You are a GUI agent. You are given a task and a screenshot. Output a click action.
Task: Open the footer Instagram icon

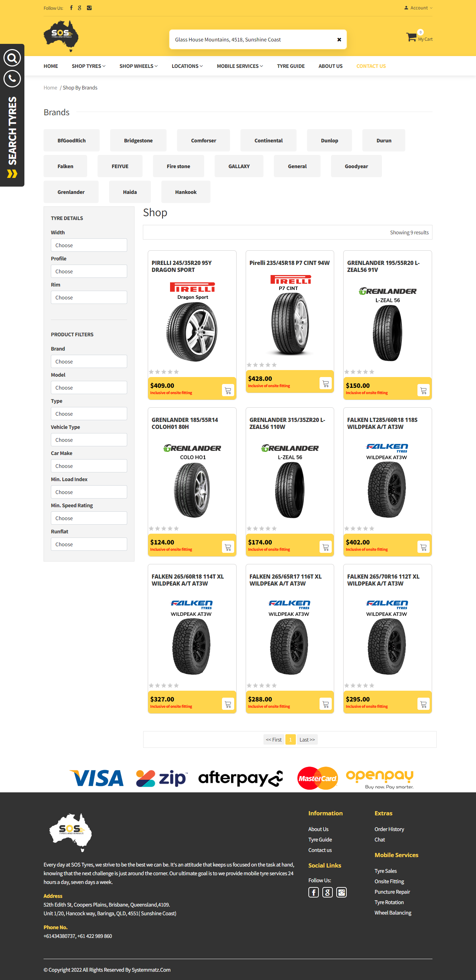pyautogui.click(x=341, y=892)
